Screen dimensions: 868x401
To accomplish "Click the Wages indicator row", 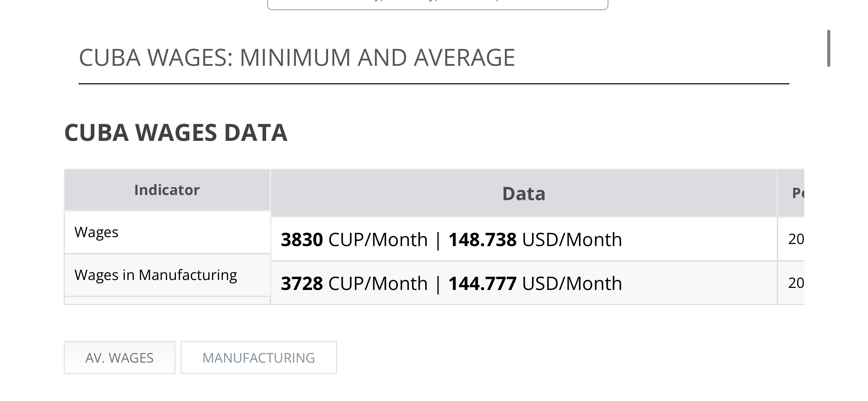I will coord(167,232).
